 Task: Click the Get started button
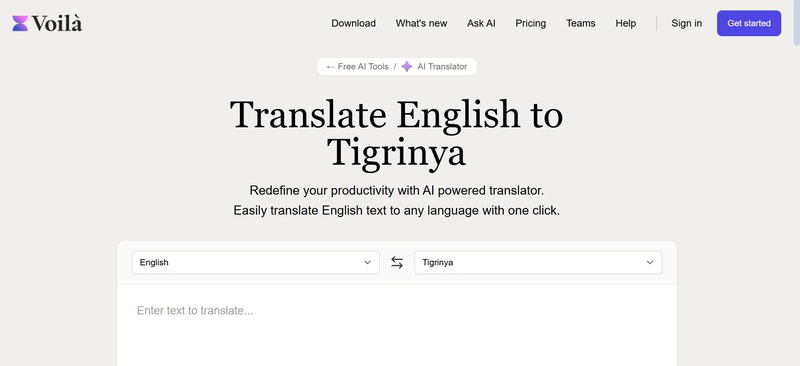(748, 23)
